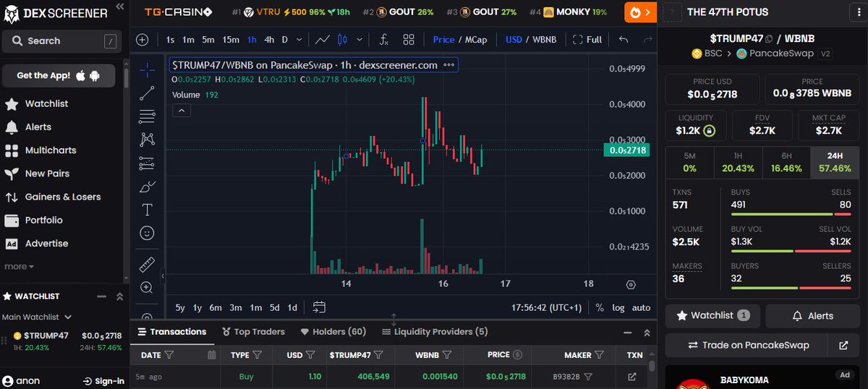Viewport: 868px width, 389px height.
Task: Open Portfolio wallet icon
Action: pos(12,221)
